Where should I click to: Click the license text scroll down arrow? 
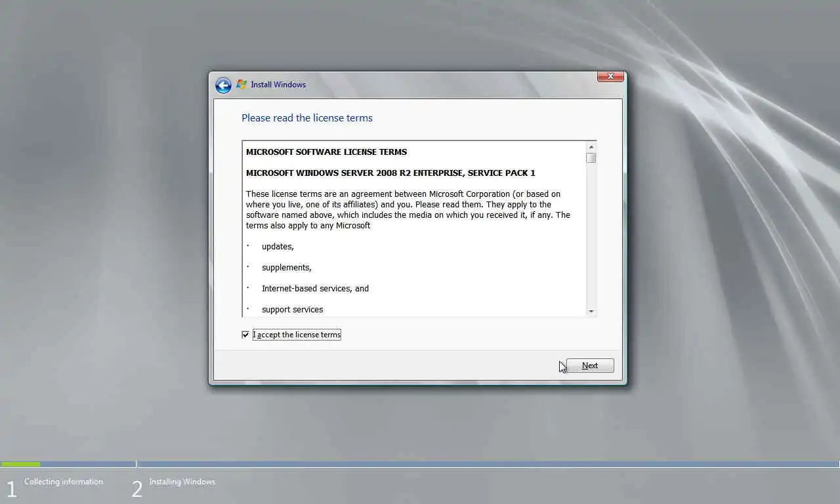tap(591, 311)
